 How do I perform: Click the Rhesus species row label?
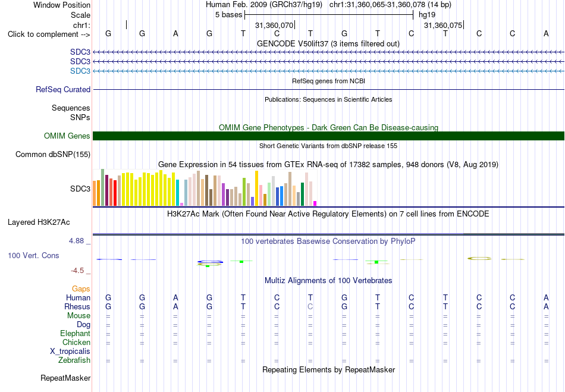(77, 306)
